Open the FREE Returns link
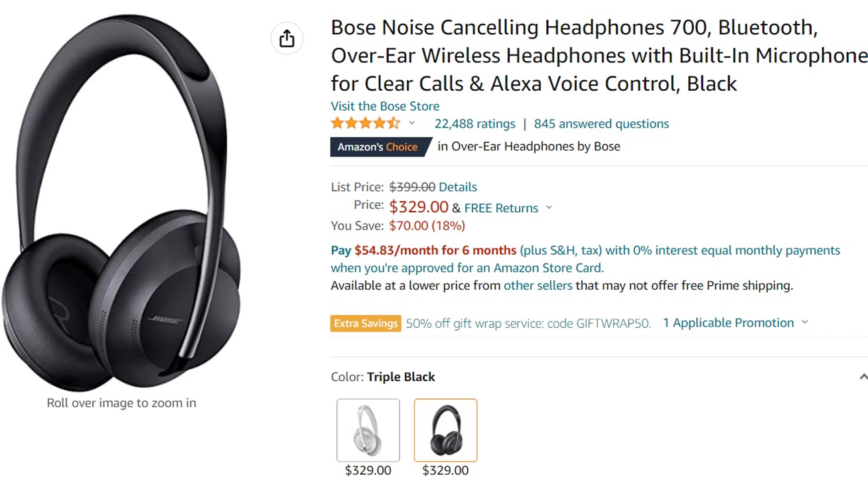 coord(501,208)
